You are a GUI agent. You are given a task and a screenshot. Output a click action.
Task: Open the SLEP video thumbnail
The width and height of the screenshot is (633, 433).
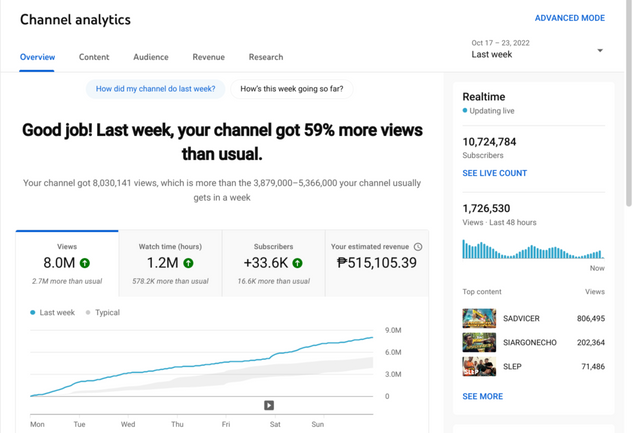pyautogui.click(x=479, y=367)
